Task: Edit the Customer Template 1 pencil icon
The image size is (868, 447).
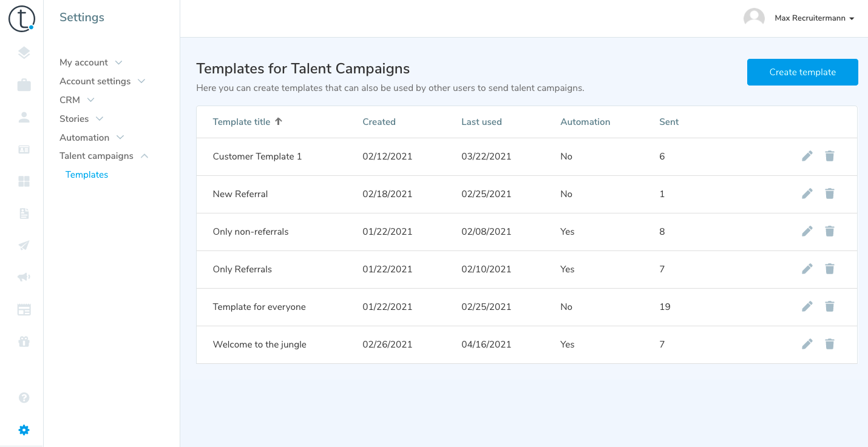Action: 807,156
